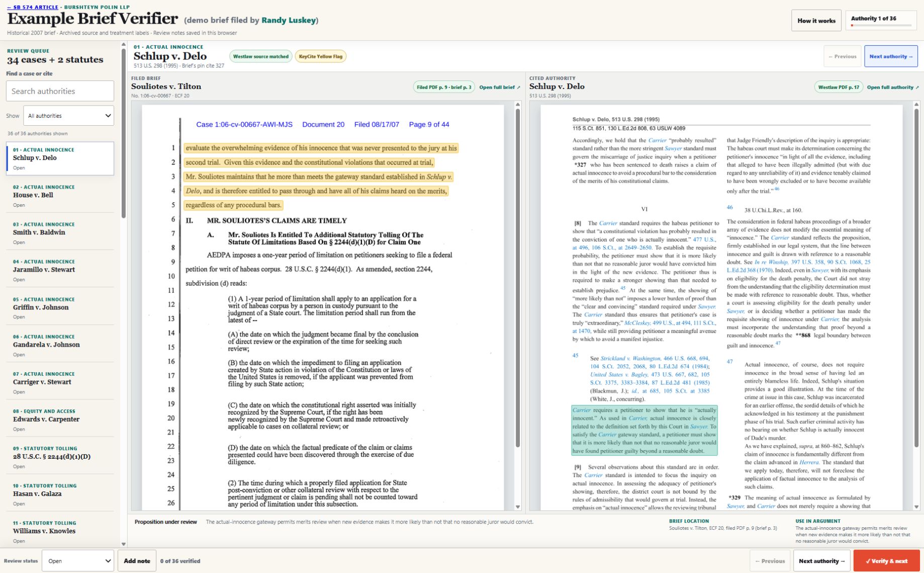Open the SB 574 Article link
924x573 pixels.
point(33,7)
